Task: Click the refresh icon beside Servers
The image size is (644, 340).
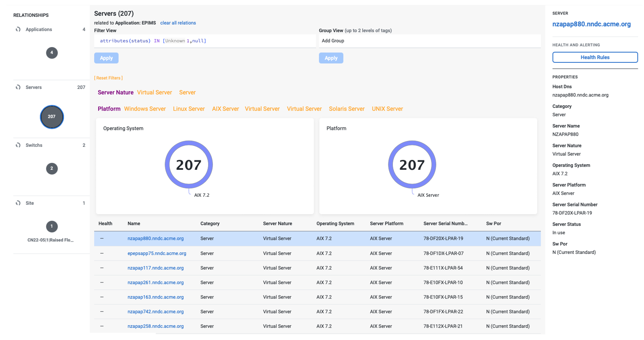Action: (18, 87)
